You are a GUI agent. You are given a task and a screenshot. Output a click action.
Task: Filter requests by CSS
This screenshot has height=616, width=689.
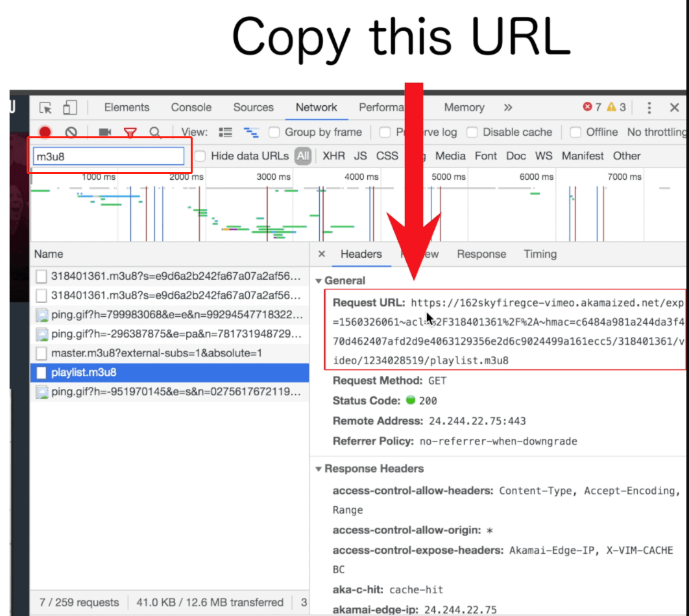[387, 156]
